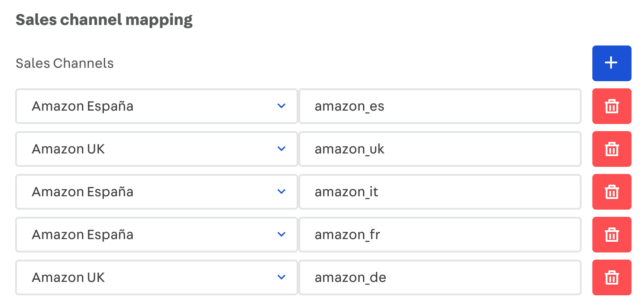Focus the amazon_es text field
Screen dimensions: 644x306
click(x=440, y=106)
